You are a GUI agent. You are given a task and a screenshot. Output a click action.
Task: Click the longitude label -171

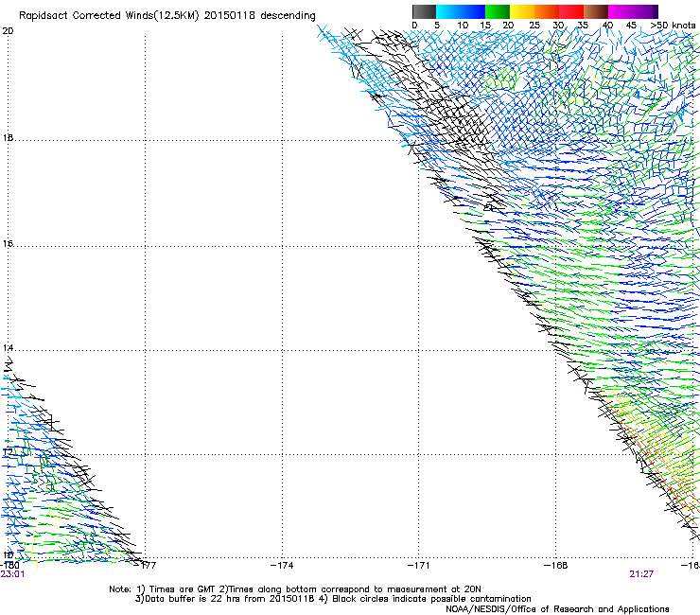point(419,566)
